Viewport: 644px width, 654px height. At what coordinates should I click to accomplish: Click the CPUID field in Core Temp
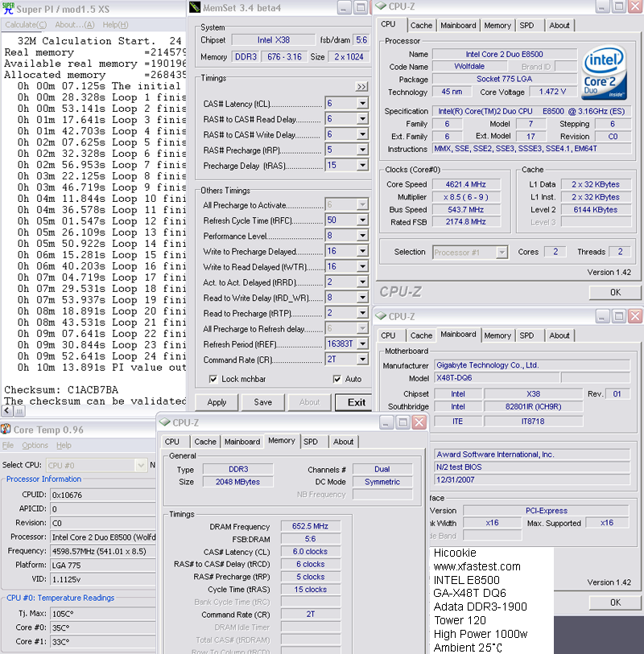pos(103,495)
